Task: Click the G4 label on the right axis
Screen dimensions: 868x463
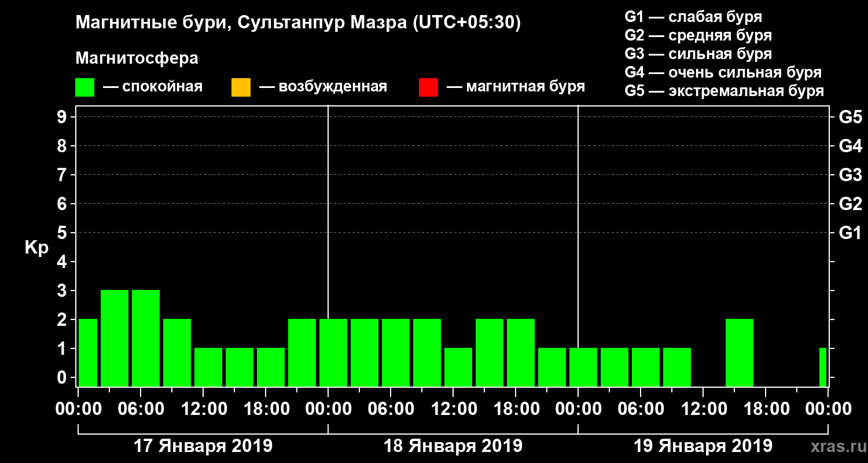Action: 850,146
